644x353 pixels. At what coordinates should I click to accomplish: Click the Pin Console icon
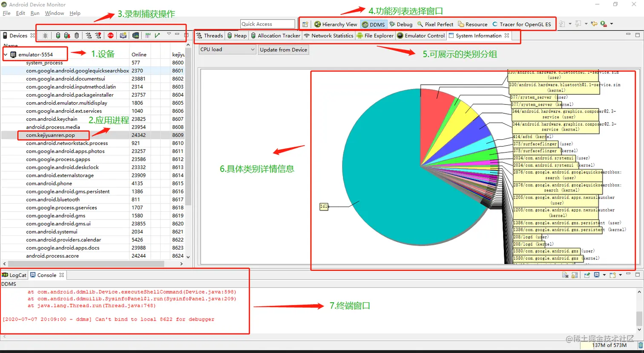pyautogui.click(x=587, y=275)
